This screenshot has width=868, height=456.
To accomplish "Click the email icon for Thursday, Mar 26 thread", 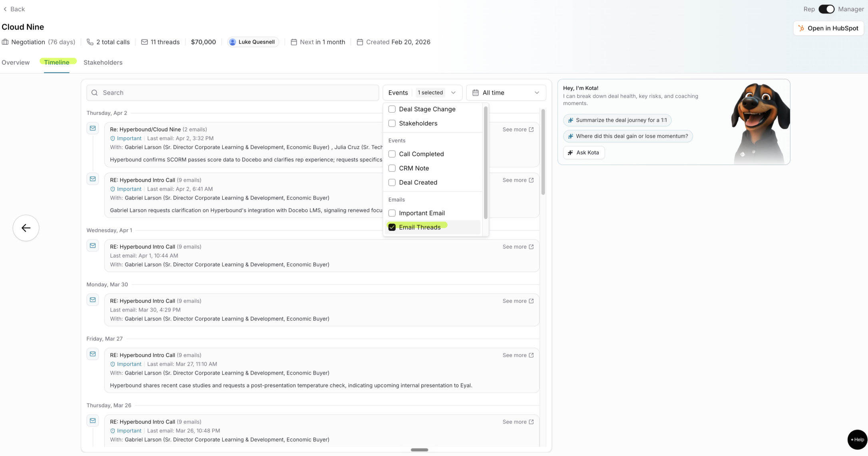I will tap(93, 420).
